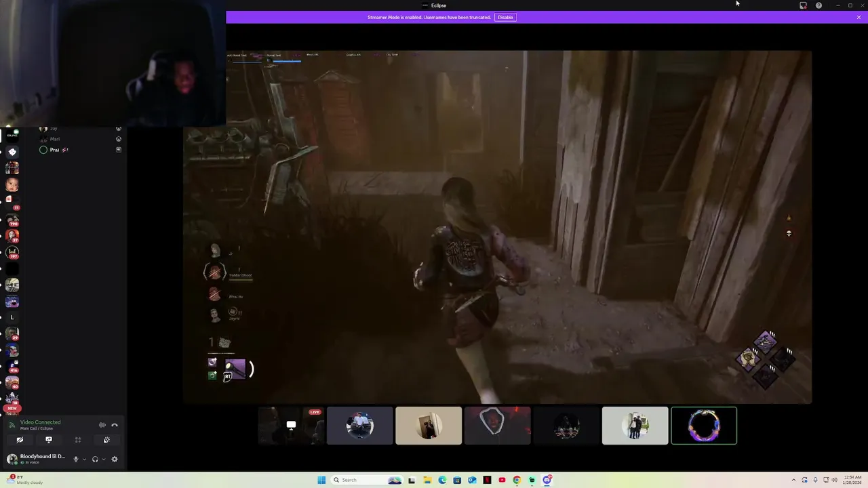Open system tray volume icon

pyautogui.click(x=834, y=480)
